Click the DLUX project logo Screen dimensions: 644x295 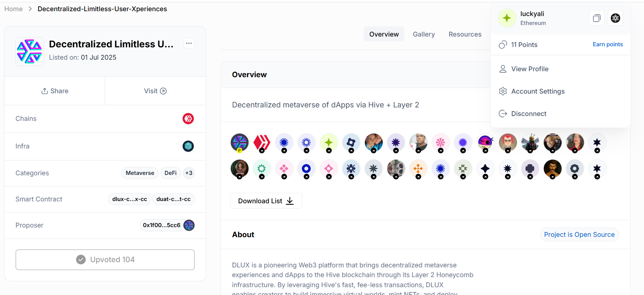[x=29, y=51]
